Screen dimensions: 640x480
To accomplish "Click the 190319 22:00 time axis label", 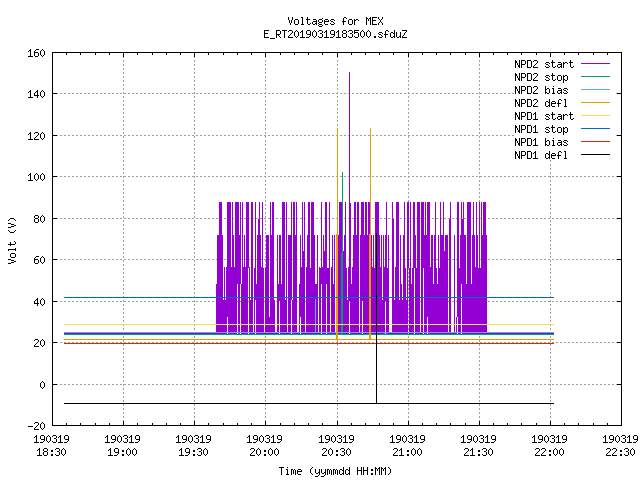I will [x=549, y=446].
